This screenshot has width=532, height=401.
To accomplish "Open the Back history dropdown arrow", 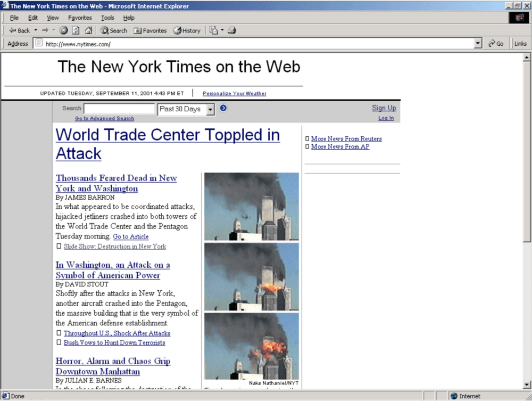I will pyautogui.click(x=36, y=30).
